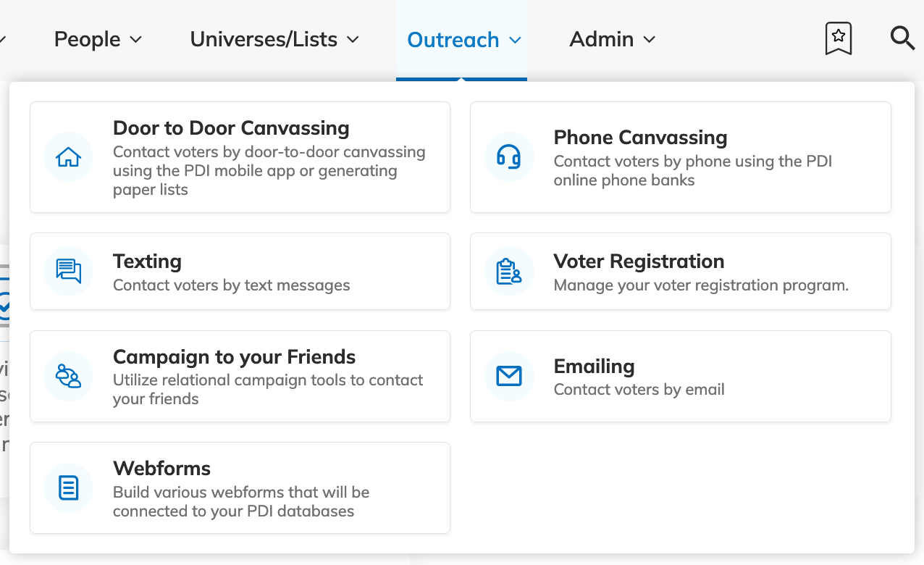This screenshot has width=924, height=565.
Task: Open the search tool
Action: pyautogui.click(x=902, y=38)
